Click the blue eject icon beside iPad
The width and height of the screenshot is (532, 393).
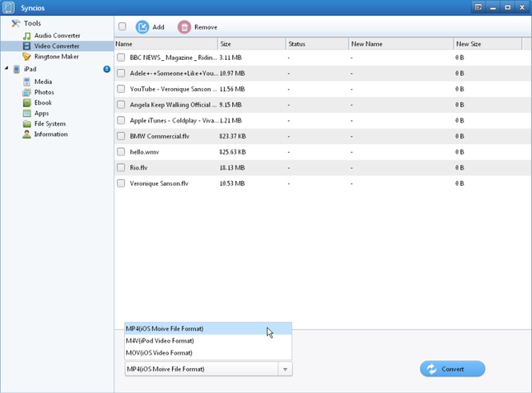[106, 69]
